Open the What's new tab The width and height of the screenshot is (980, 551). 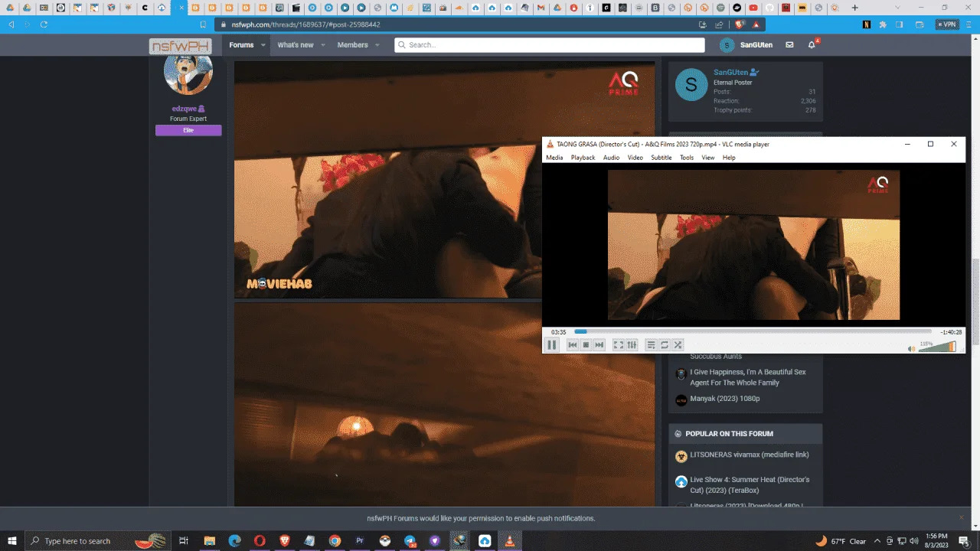pyautogui.click(x=296, y=45)
